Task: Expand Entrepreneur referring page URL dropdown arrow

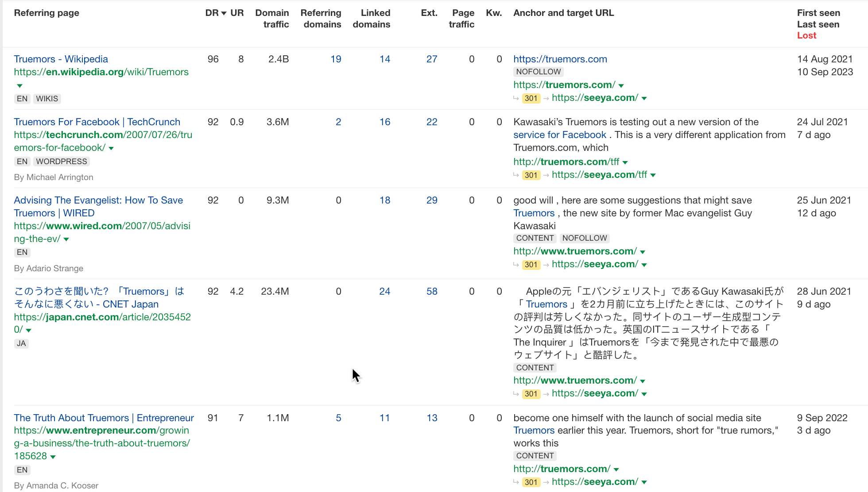Action: point(53,457)
